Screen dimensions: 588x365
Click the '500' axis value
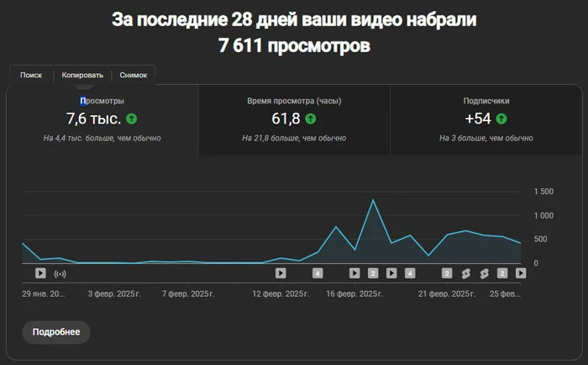click(x=540, y=239)
